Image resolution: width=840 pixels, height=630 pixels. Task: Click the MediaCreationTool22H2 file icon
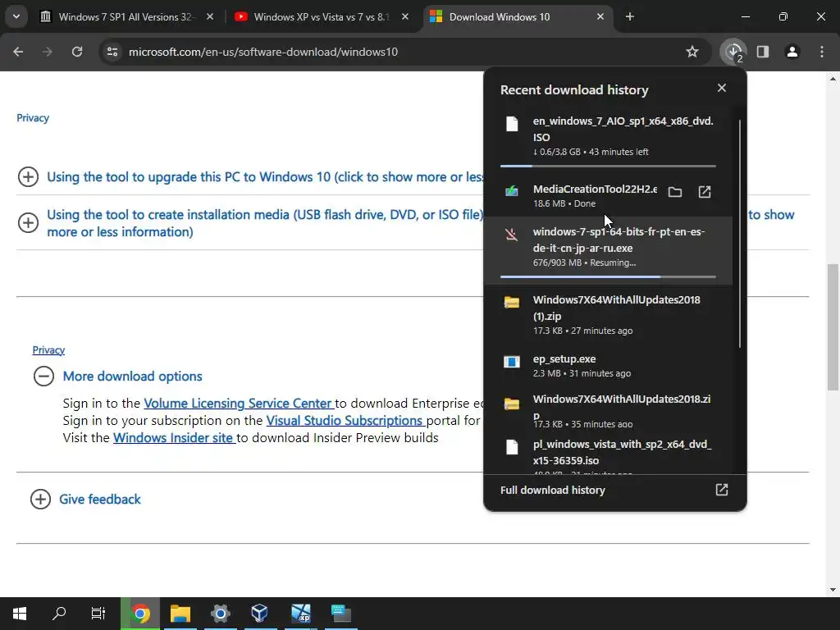coord(512,190)
